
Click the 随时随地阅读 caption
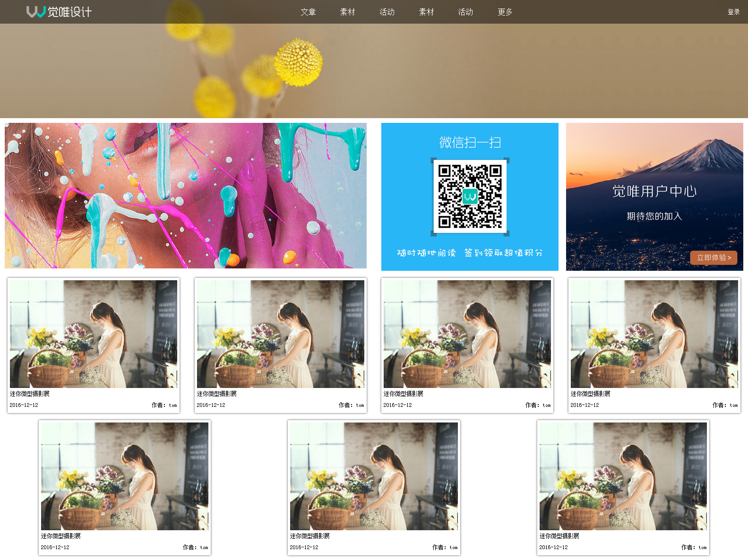(x=426, y=253)
